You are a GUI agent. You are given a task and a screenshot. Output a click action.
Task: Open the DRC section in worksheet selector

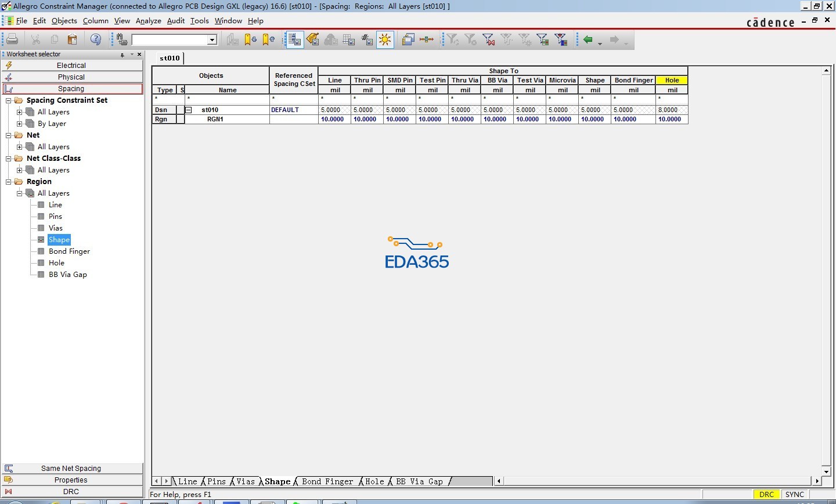tap(71, 492)
